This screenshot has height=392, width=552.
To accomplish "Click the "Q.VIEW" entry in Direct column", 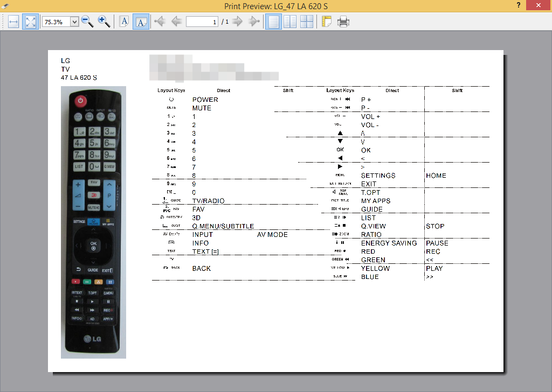I will (x=374, y=226).
